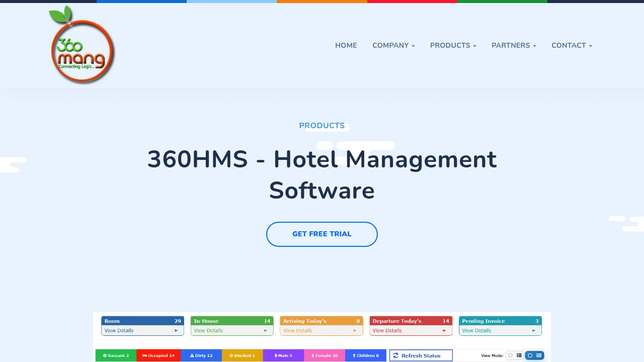The height and width of the screenshot is (362, 644).
Task: Click the Blocked rooms icon
Action: coord(231,355)
